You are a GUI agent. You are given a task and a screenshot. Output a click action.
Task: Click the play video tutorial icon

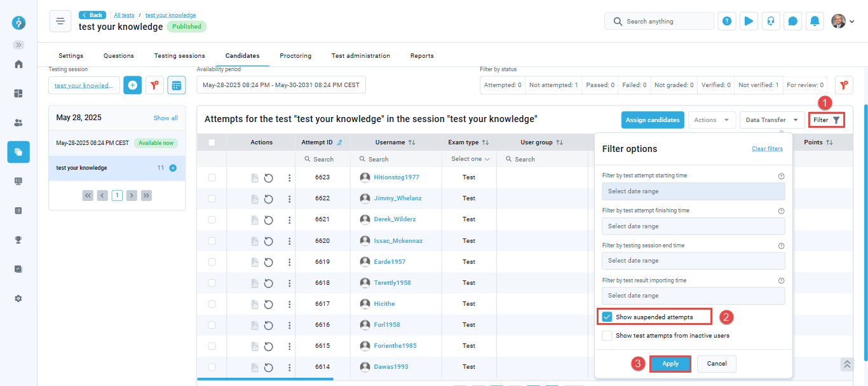click(x=749, y=21)
